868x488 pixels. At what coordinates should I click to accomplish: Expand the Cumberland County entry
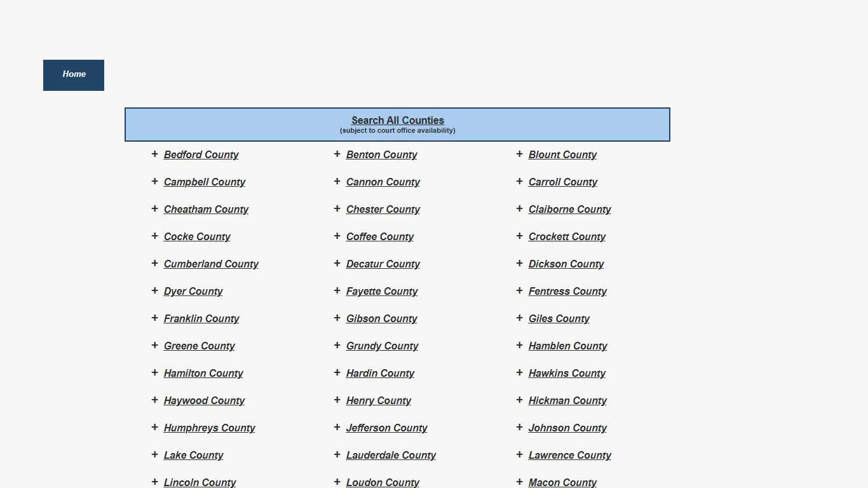tap(155, 264)
